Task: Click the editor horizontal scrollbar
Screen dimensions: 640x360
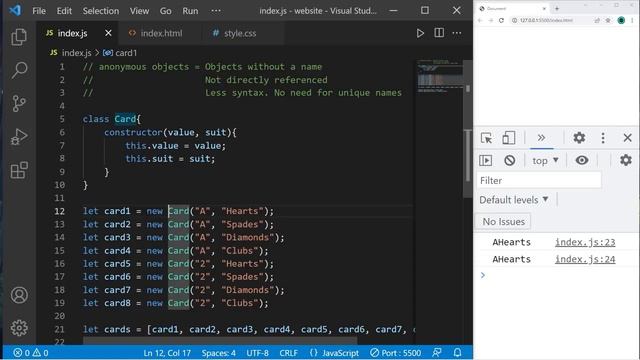Action: [220, 340]
